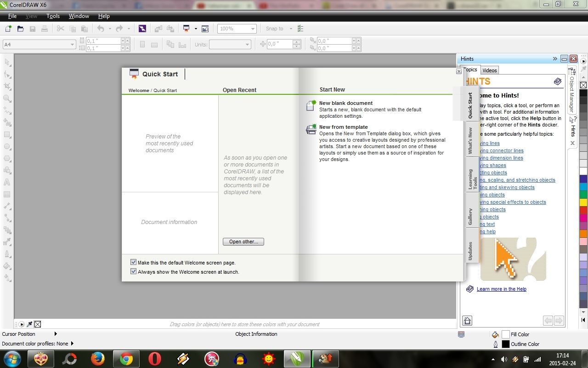This screenshot has height=368, width=588.
Task: Open the File menu
Action: coord(12,16)
